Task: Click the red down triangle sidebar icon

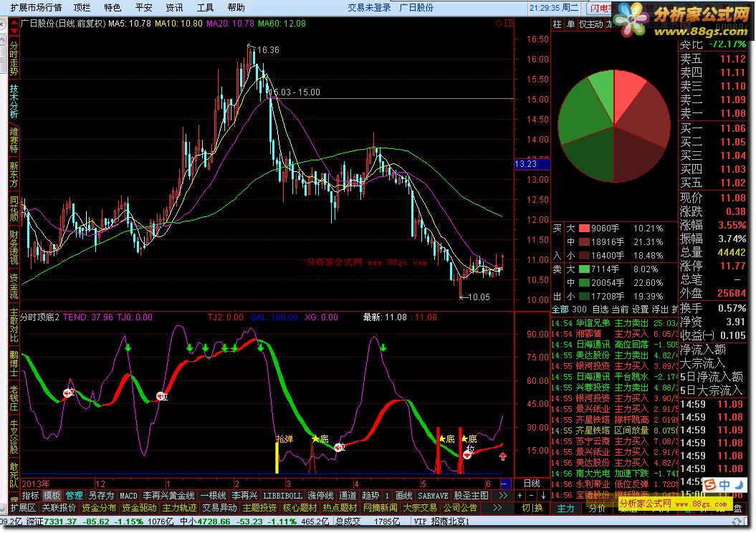Action: pyautogui.click(x=14, y=32)
